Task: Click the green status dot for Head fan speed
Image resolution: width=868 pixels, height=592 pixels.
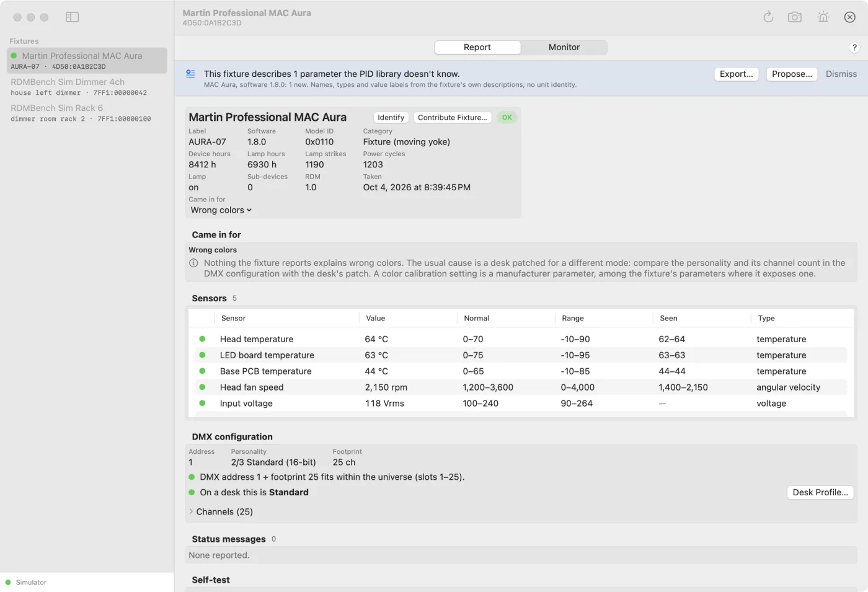Action: pyautogui.click(x=202, y=387)
